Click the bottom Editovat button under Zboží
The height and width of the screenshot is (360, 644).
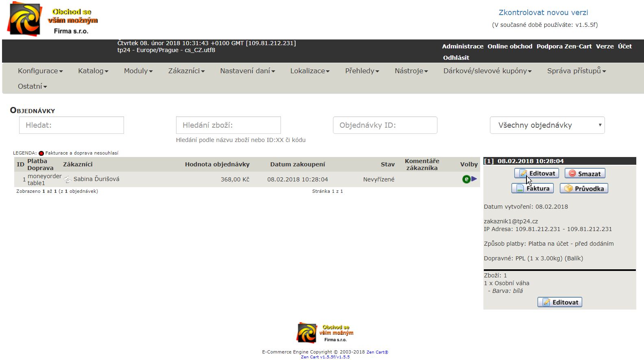(560, 302)
